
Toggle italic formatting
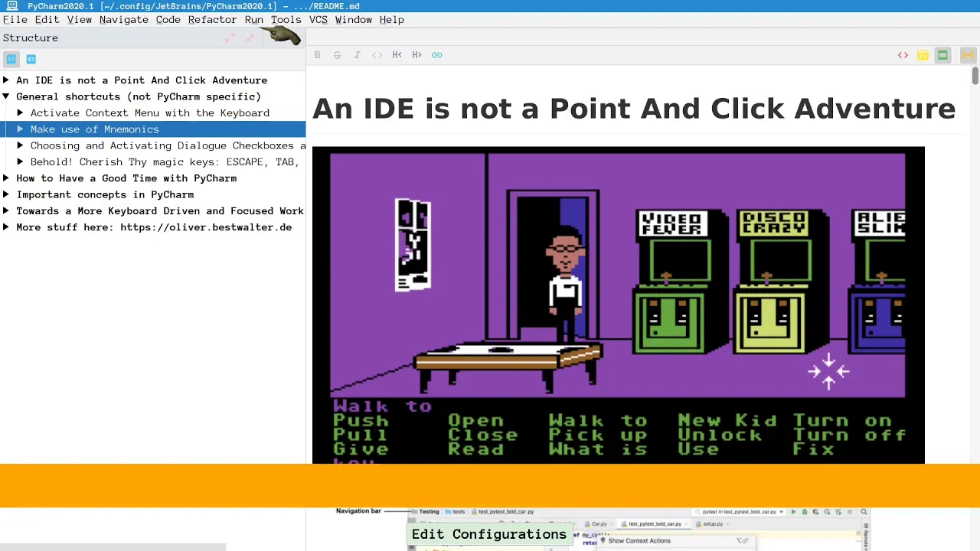(357, 55)
